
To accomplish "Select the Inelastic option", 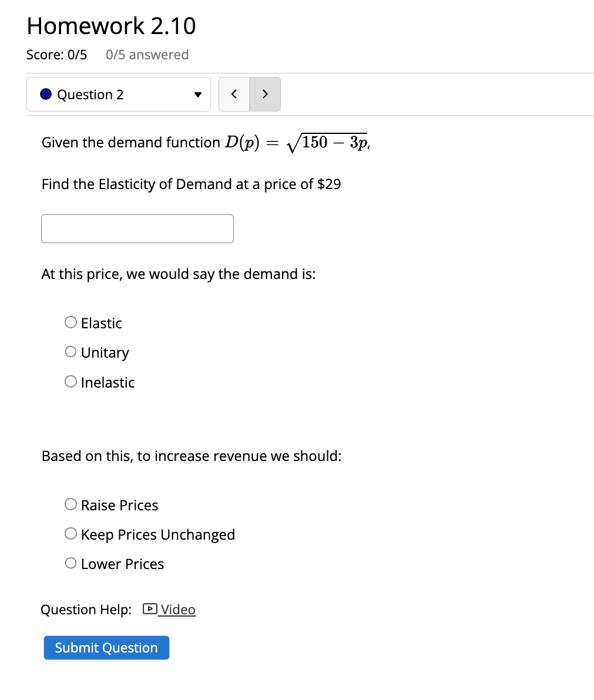I will tap(71, 381).
